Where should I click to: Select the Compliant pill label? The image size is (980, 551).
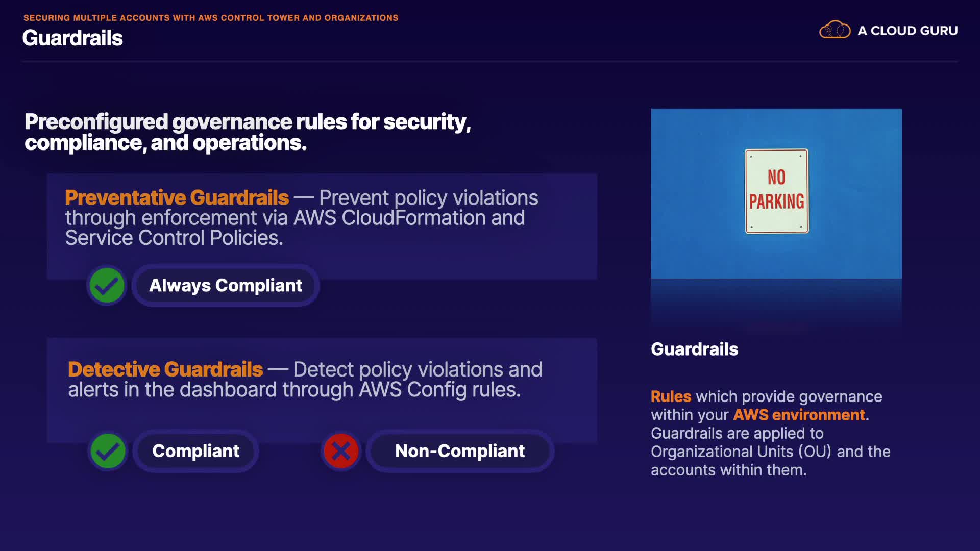click(196, 451)
